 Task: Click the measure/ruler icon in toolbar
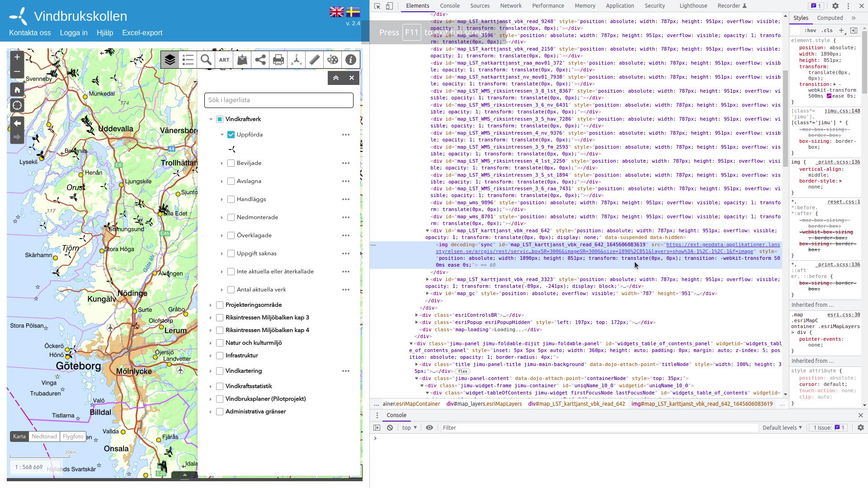point(314,60)
